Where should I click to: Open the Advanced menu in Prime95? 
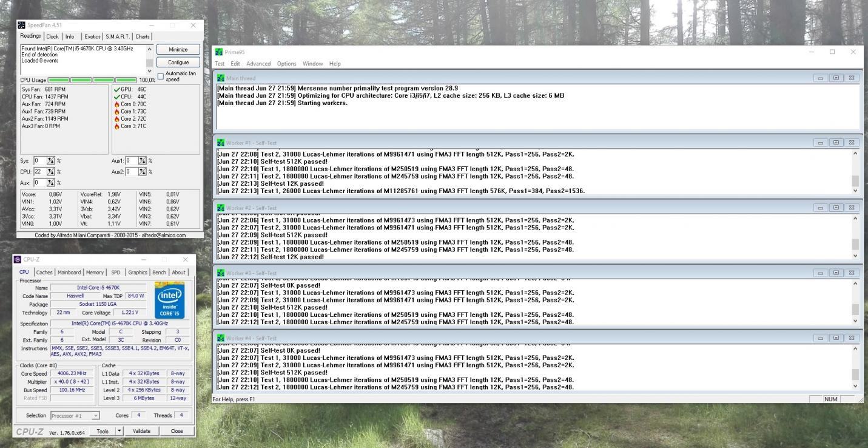258,64
